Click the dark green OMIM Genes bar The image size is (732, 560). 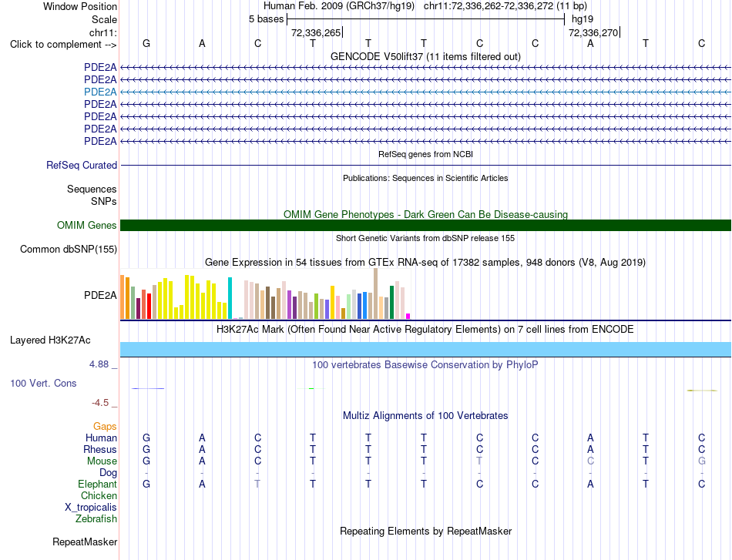425,226
